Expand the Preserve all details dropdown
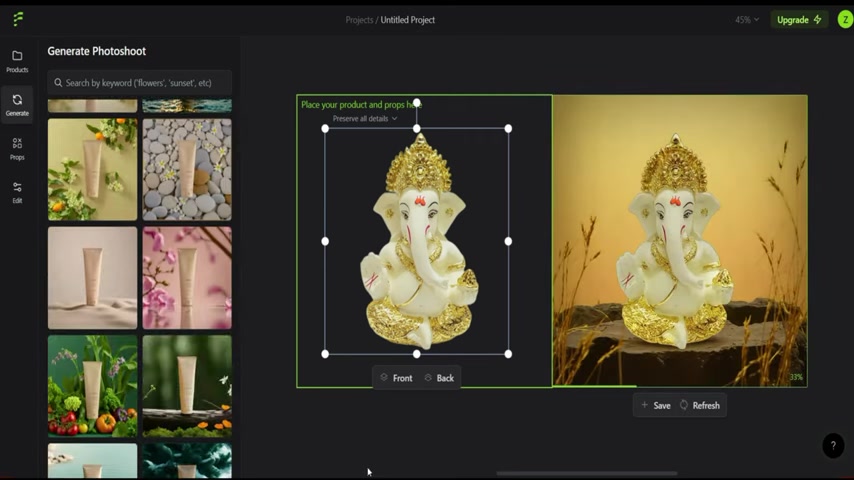Viewport: 854px width, 480px height. click(365, 118)
